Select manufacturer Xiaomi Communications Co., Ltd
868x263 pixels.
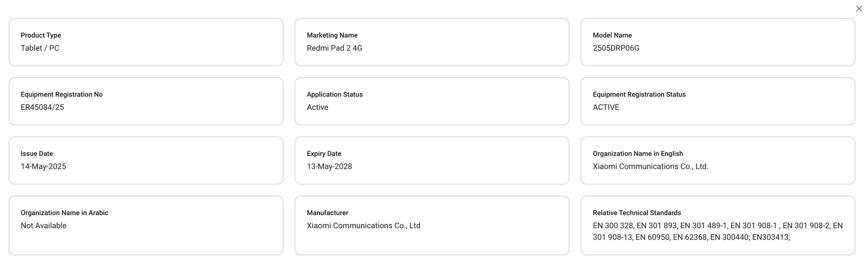(x=363, y=225)
